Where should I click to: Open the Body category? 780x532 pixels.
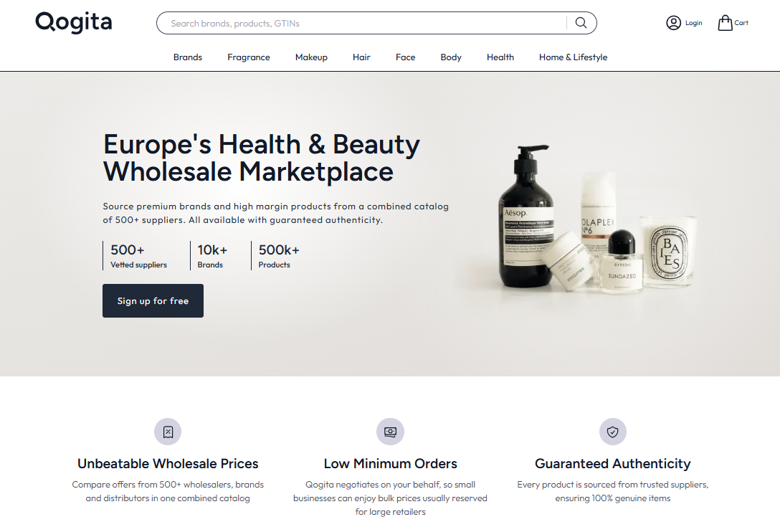click(451, 57)
